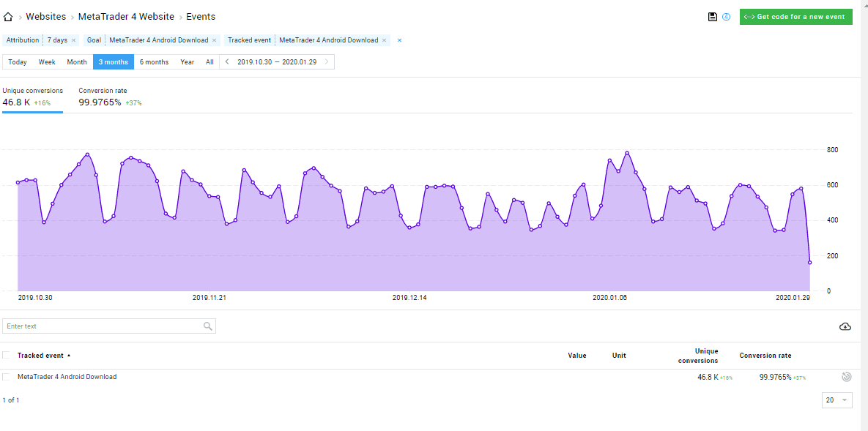Select the Month period tab
The height and width of the screenshot is (431, 868).
point(77,62)
